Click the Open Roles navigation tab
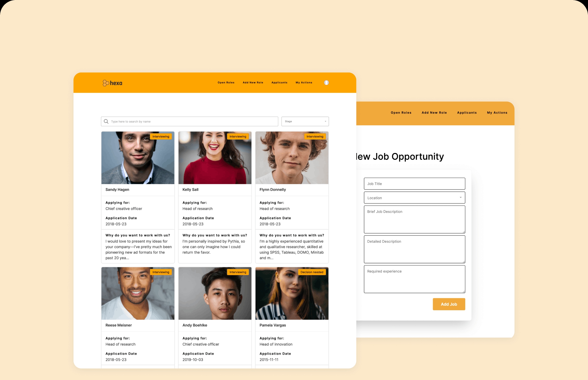Screen dimensions: 588x380 tap(226, 83)
